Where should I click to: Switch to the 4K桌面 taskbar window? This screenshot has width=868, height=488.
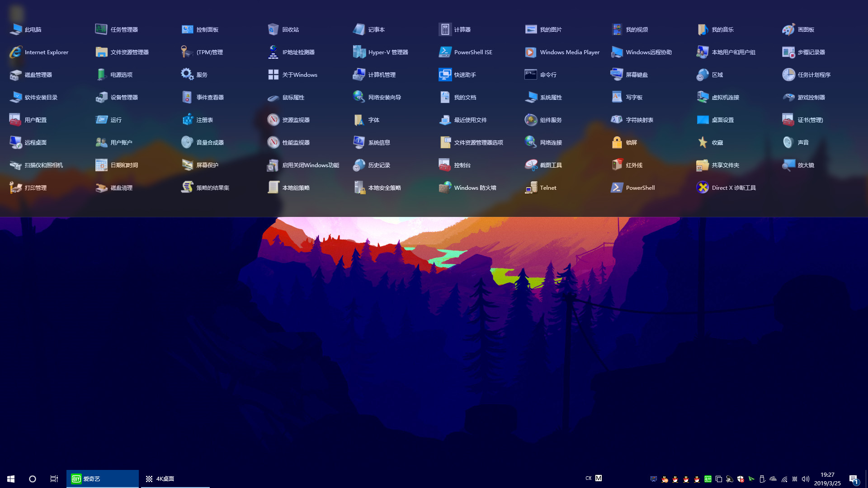pos(165,479)
